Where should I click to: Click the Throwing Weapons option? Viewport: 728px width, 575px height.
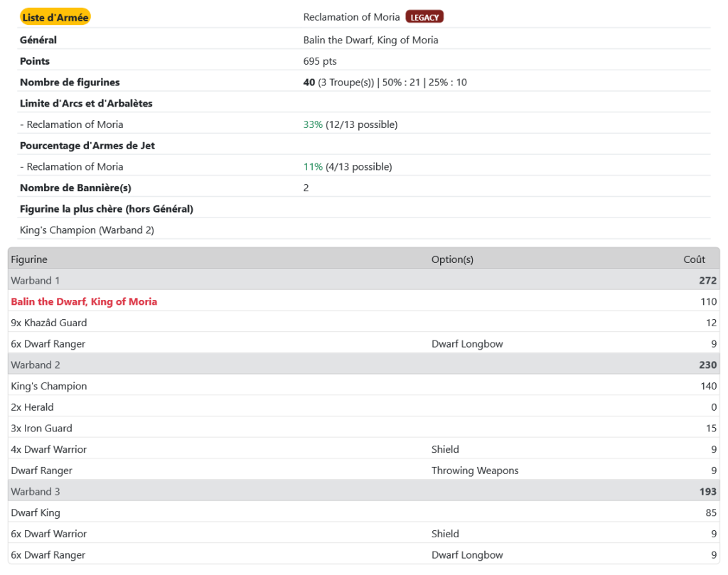pyautogui.click(x=475, y=471)
